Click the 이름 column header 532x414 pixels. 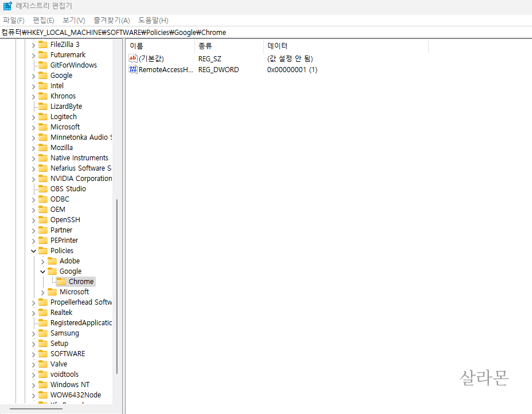(160, 46)
